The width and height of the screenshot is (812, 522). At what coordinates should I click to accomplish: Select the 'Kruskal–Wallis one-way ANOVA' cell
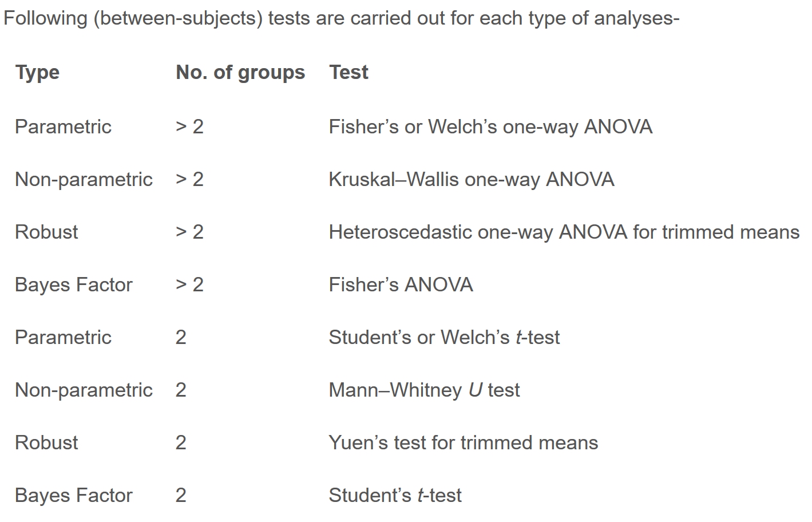pyautogui.click(x=472, y=179)
